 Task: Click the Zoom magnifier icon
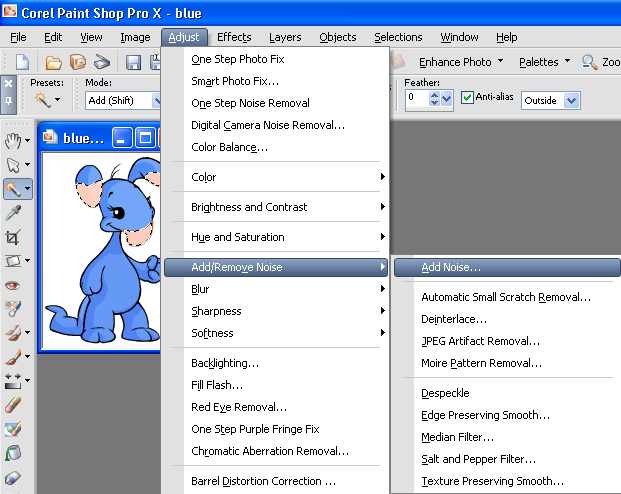tap(589, 62)
